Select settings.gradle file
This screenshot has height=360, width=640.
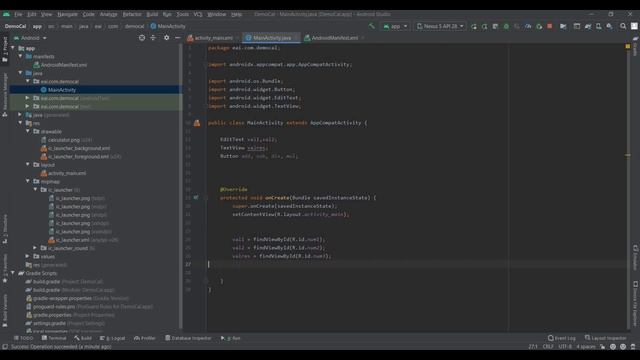(49, 323)
